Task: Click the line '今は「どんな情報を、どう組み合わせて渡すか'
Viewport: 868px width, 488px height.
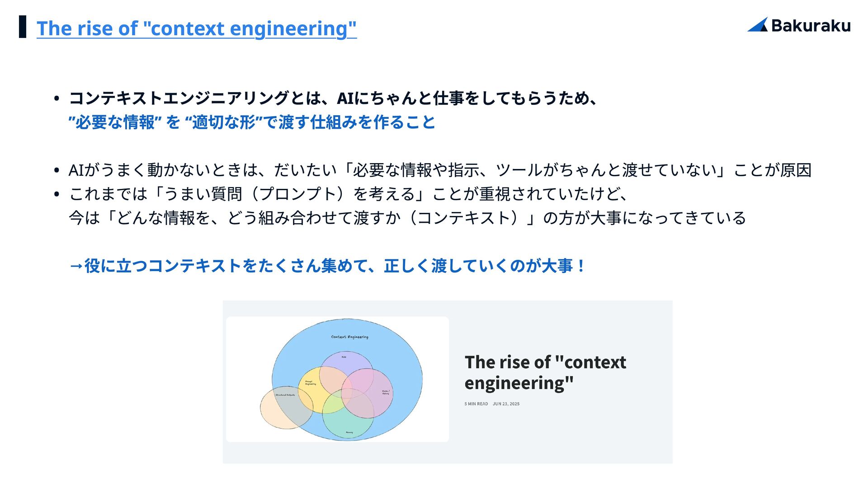Action: pos(407,218)
